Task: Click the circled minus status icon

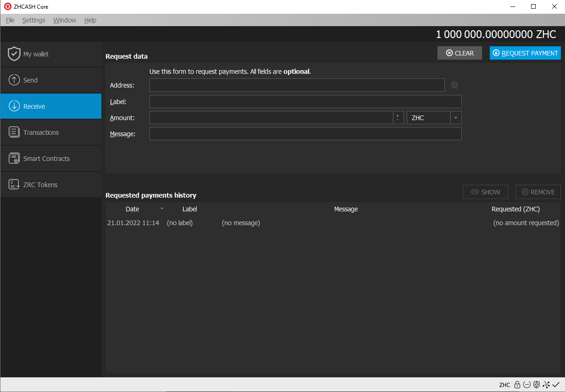Action: (x=527, y=385)
